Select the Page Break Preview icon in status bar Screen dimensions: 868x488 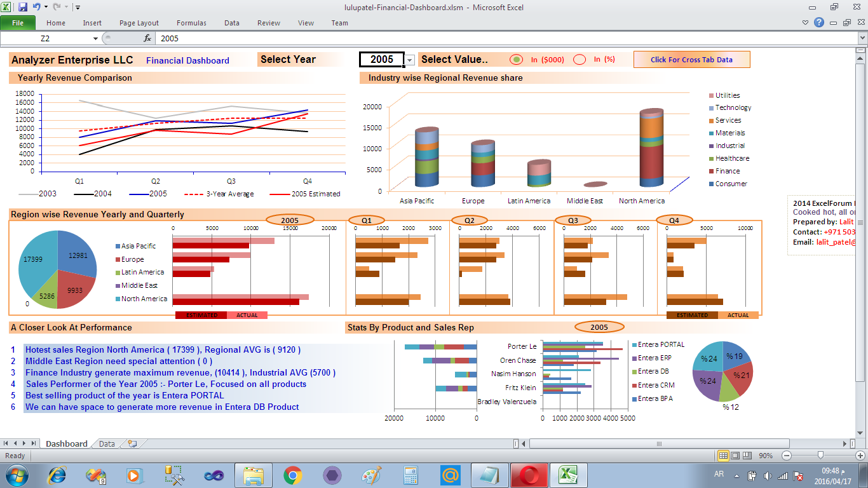(747, 455)
